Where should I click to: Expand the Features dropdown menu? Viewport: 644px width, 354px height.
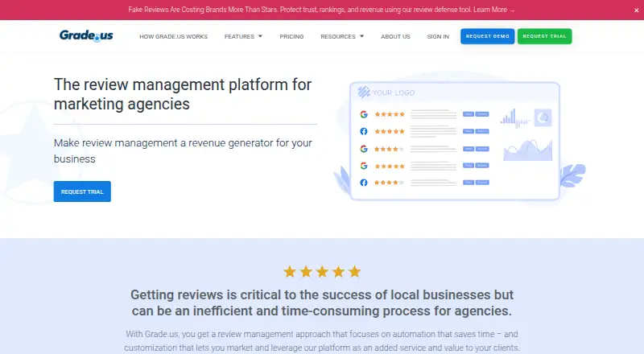tap(243, 36)
